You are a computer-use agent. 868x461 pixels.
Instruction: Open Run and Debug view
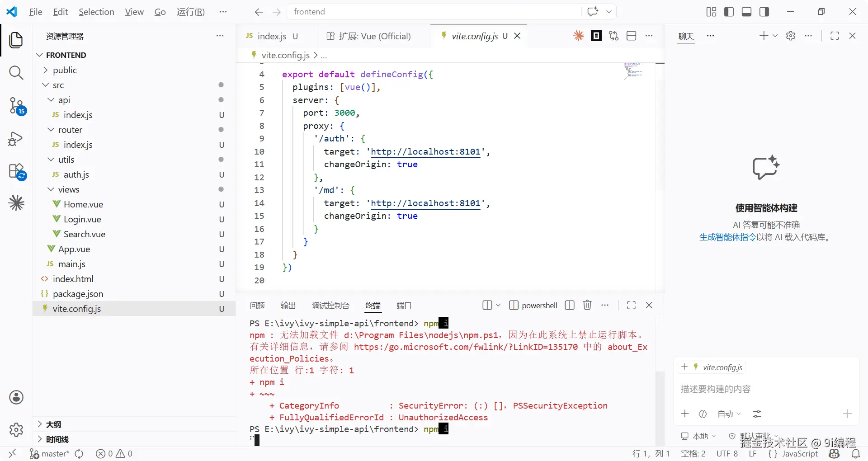tap(16, 138)
